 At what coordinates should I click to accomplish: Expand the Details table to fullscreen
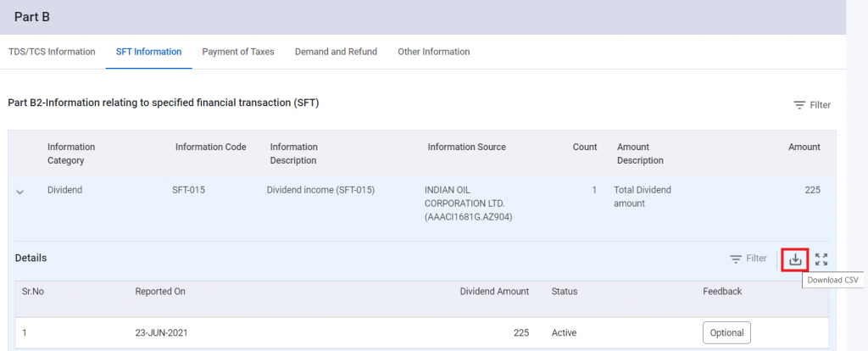[x=821, y=259]
